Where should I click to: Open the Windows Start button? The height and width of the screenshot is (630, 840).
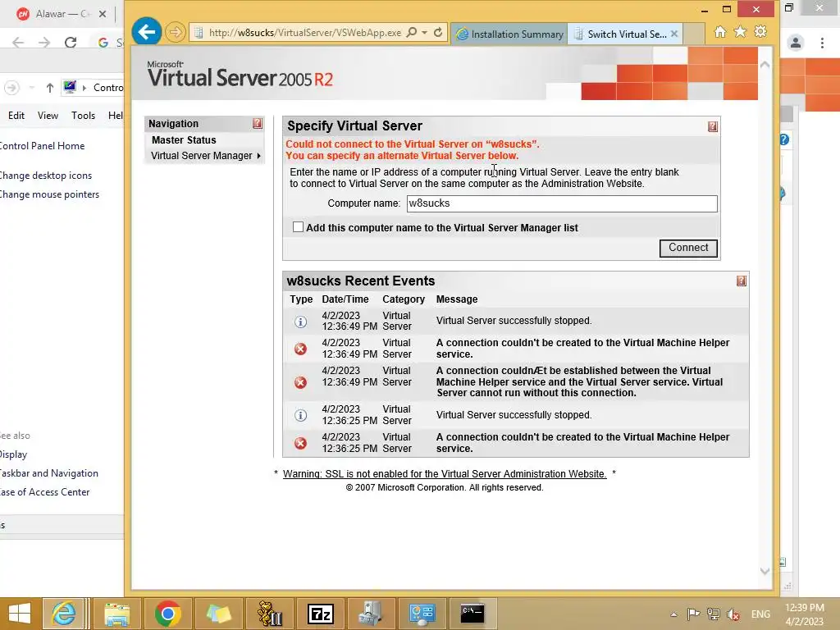(20, 614)
